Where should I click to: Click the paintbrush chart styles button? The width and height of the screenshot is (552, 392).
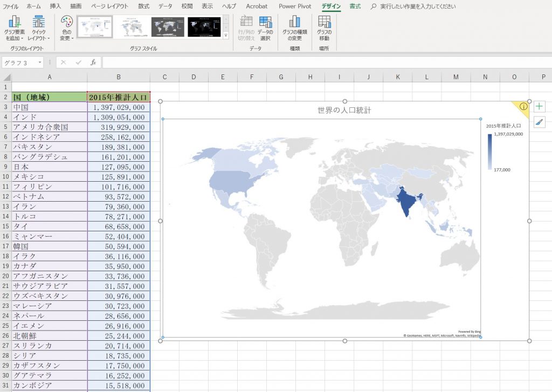pyautogui.click(x=540, y=122)
